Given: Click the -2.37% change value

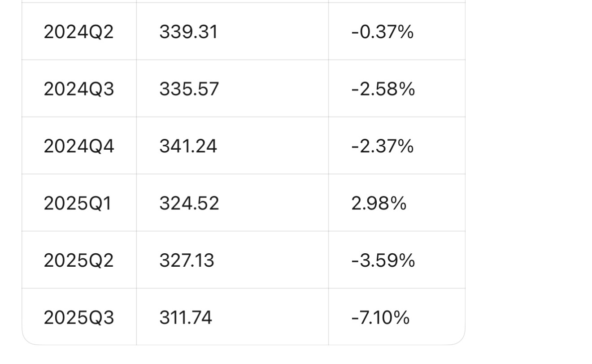Looking at the screenshot, I should [382, 146].
